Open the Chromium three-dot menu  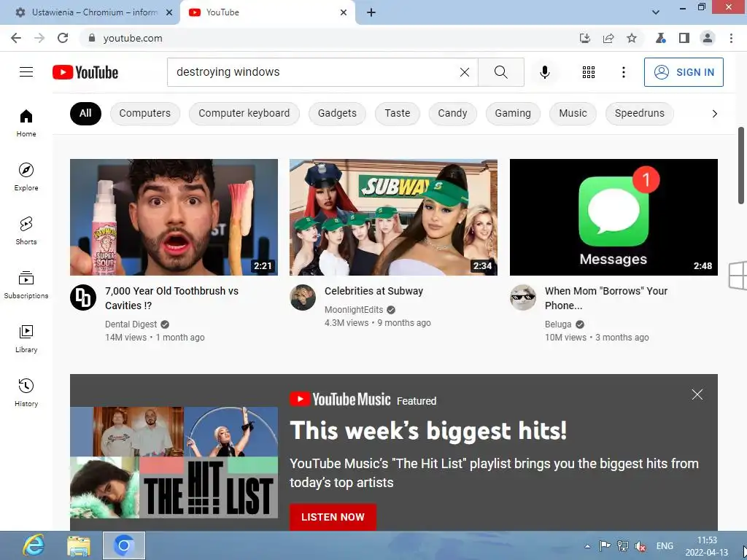pyautogui.click(x=731, y=38)
